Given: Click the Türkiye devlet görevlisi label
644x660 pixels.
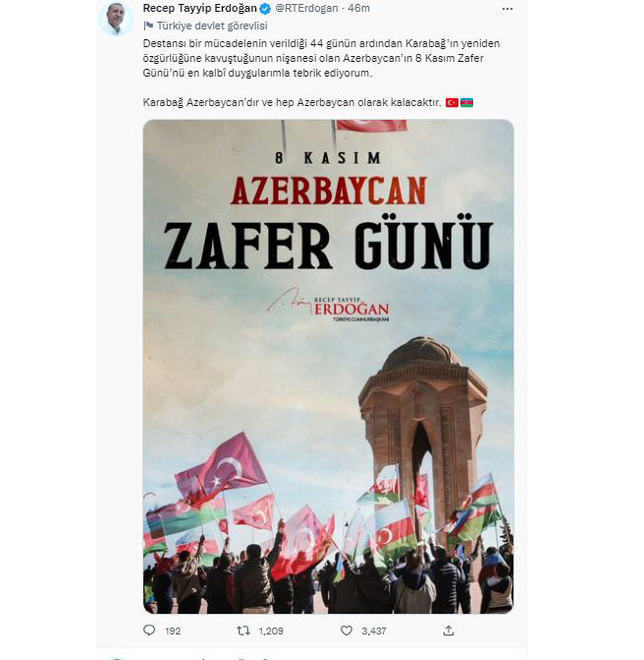Looking at the screenshot, I should coord(212,26).
